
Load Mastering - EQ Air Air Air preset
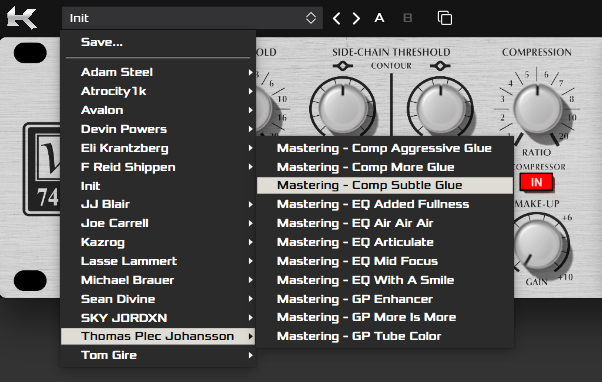coord(385,223)
